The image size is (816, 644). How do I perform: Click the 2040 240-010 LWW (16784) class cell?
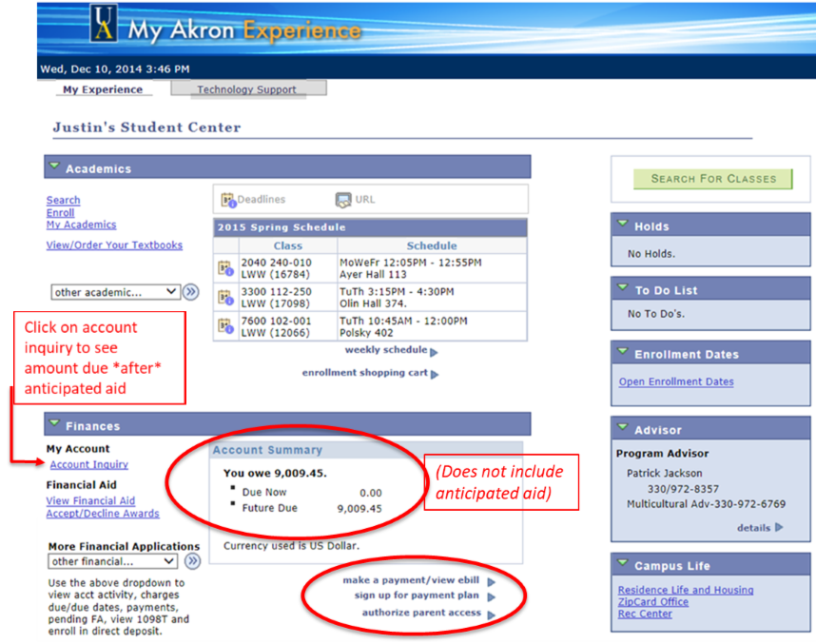tap(288, 268)
